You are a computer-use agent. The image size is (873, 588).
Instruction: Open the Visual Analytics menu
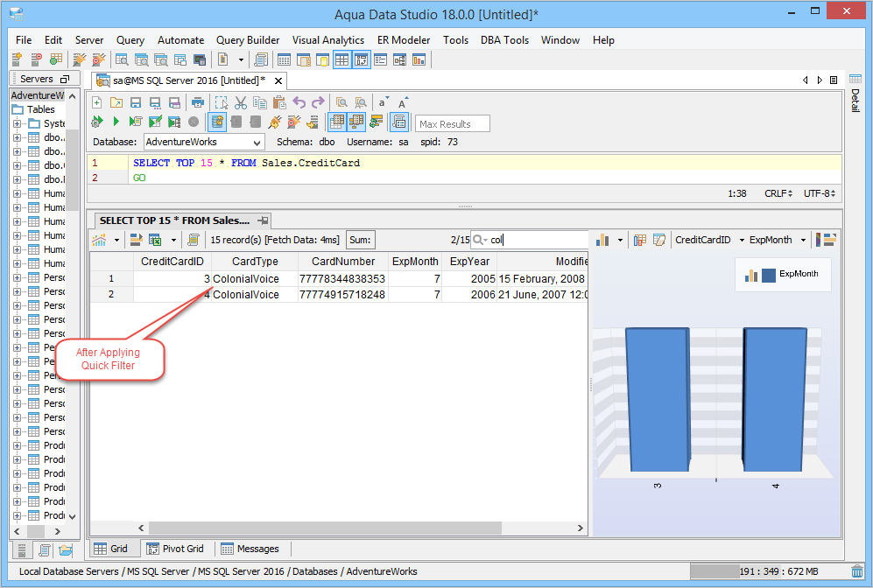tap(328, 40)
